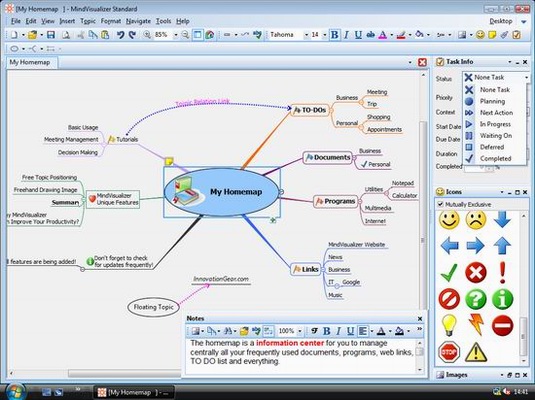This screenshot has width=535, height=400.
Task: Choose the yellow warning triangle icon
Action: tap(476, 352)
